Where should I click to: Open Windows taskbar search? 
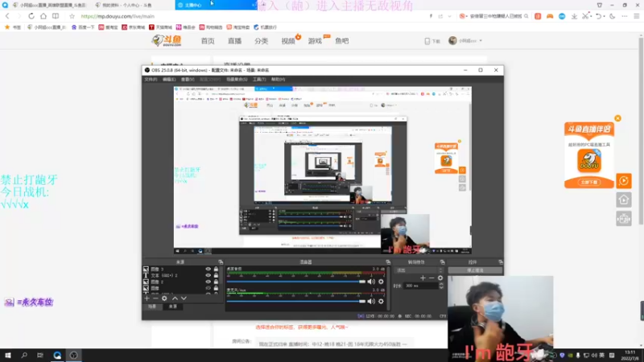click(24, 355)
